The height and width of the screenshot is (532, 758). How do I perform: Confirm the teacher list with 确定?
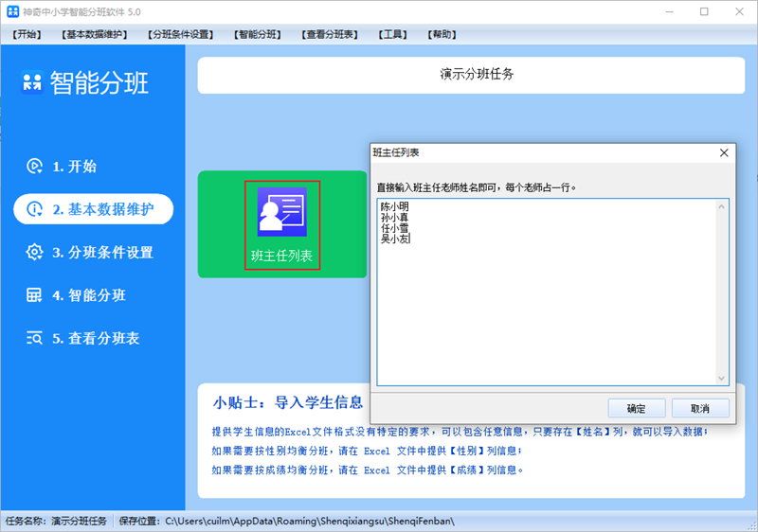636,408
